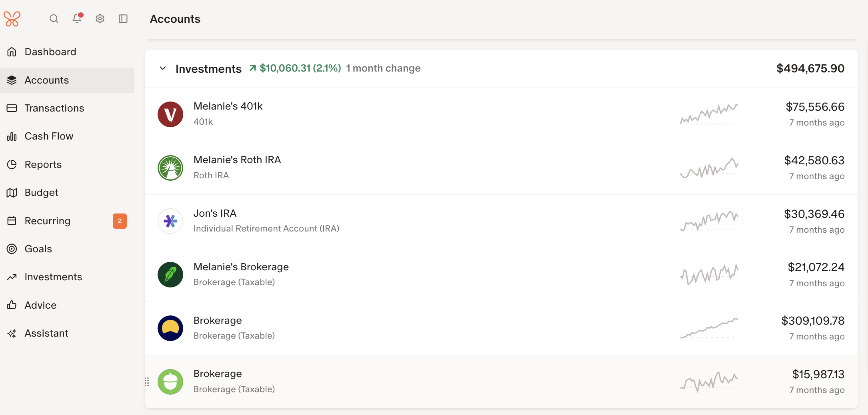Click Melanie's Brokerage feather logo
Image resolution: width=868 pixels, height=415 pixels.
point(170,275)
